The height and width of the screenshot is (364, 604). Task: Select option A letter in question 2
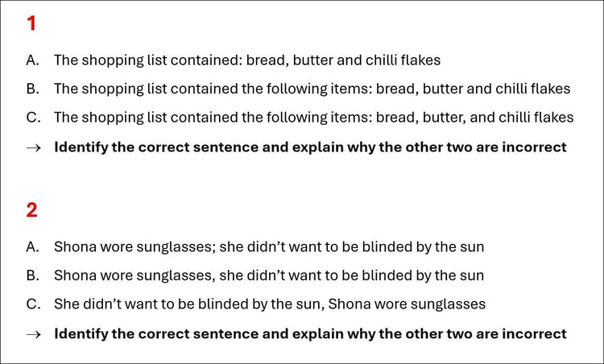33,247
